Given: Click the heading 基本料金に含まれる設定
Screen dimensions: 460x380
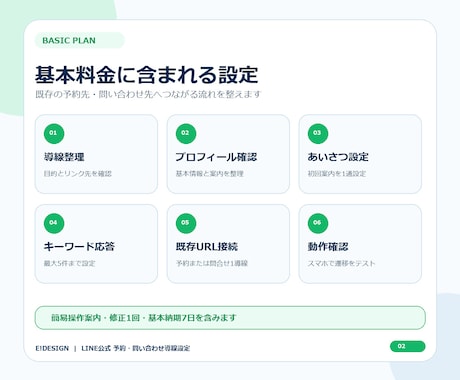Looking at the screenshot, I should coord(147,75).
